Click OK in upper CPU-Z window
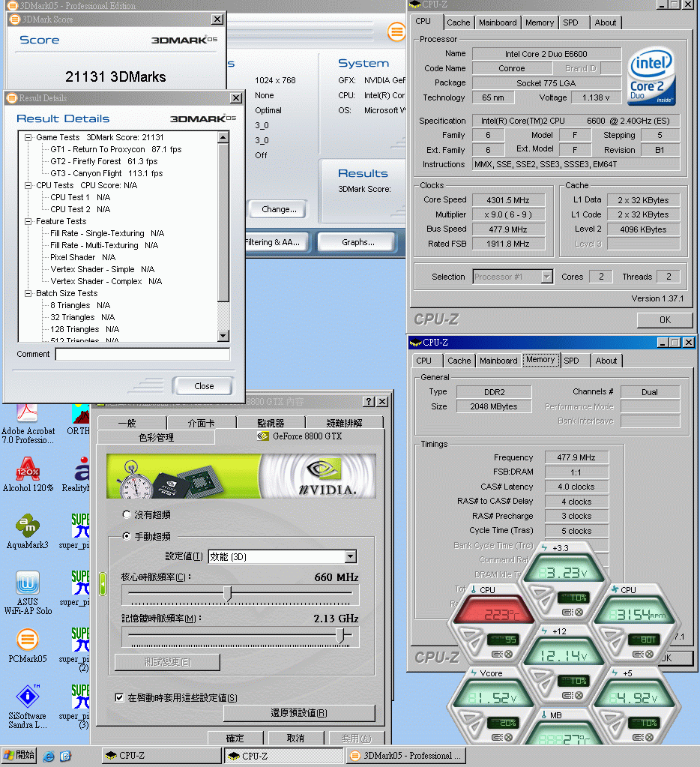Image resolution: width=700 pixels, height=767 pixels. tap(665, 320)
